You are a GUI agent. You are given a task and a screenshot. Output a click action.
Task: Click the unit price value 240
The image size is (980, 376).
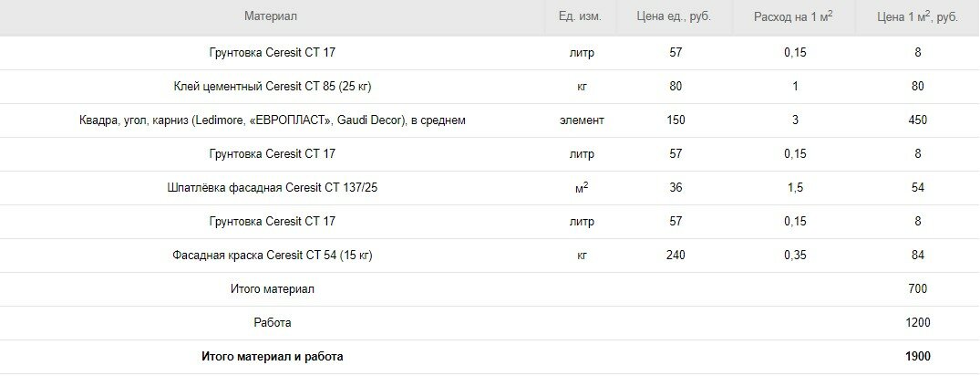pos(675,256)
